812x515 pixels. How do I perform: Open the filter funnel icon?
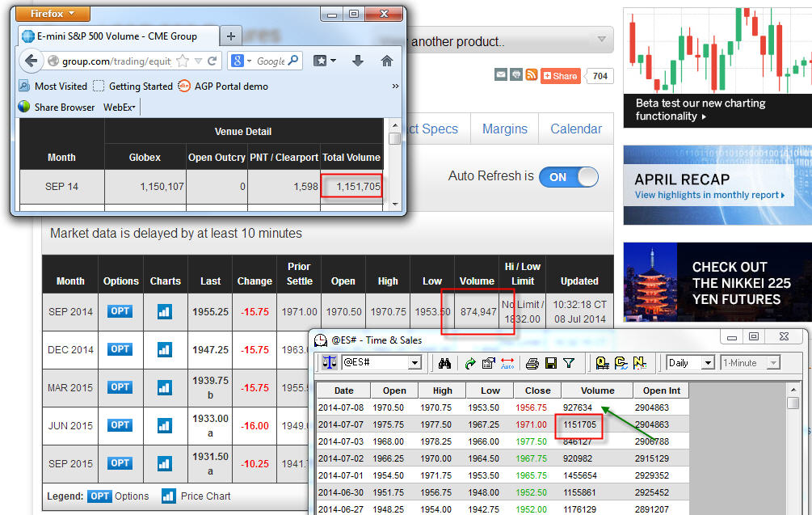click(569, 363)
